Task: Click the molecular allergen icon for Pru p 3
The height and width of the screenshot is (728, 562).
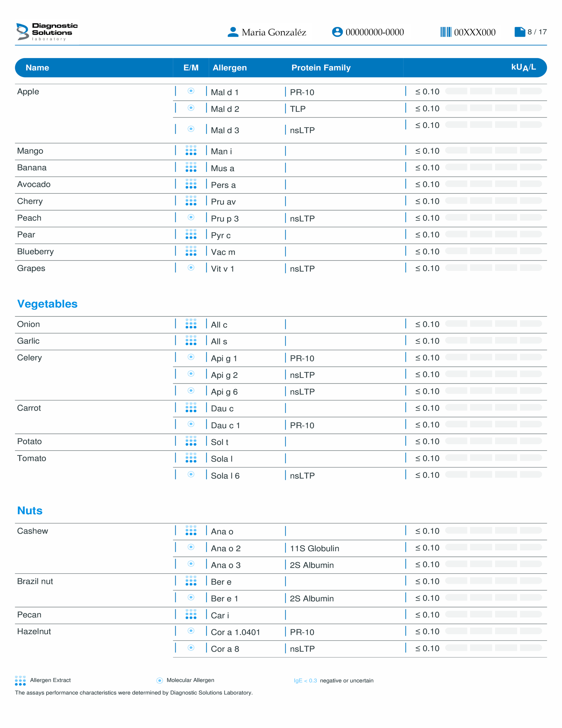Action: [191, 217]
